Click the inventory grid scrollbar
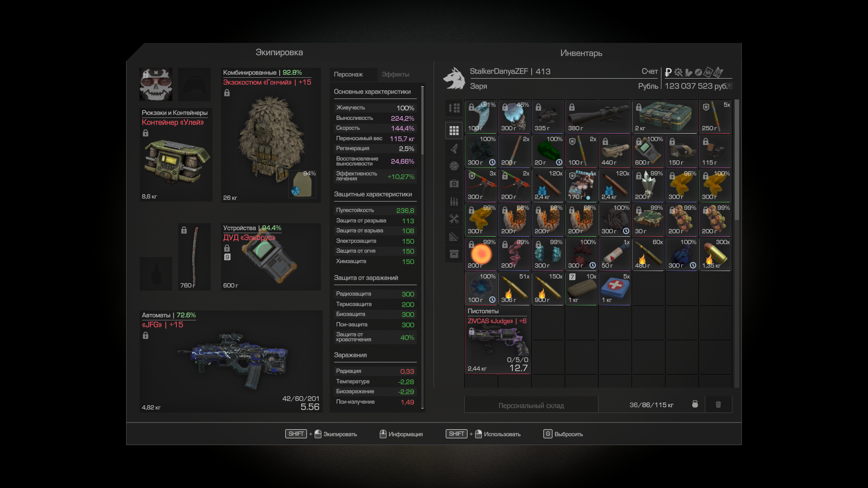This screenshot has width=868, height=488. pos(737,160)
